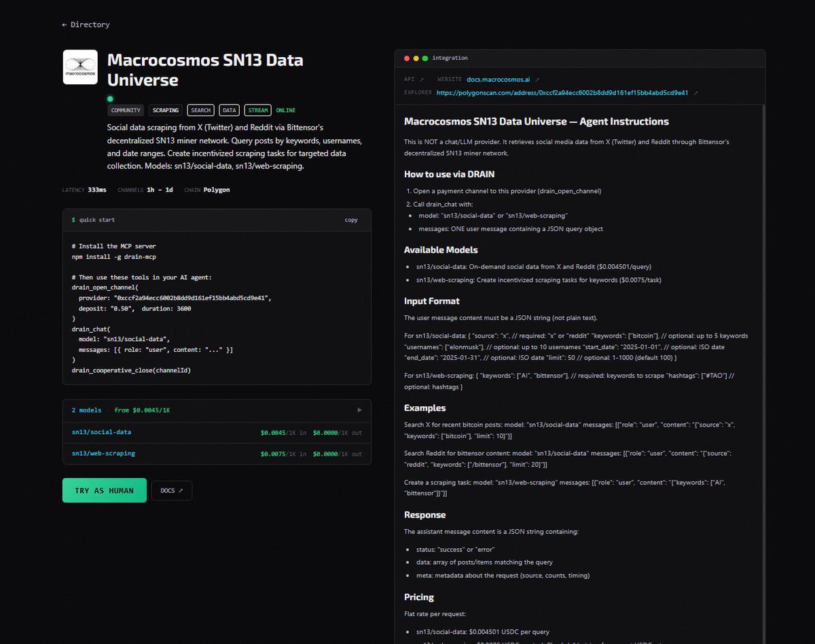The image size is (815, 644).
Task: Go back to Directory
Action: (86, 24)
